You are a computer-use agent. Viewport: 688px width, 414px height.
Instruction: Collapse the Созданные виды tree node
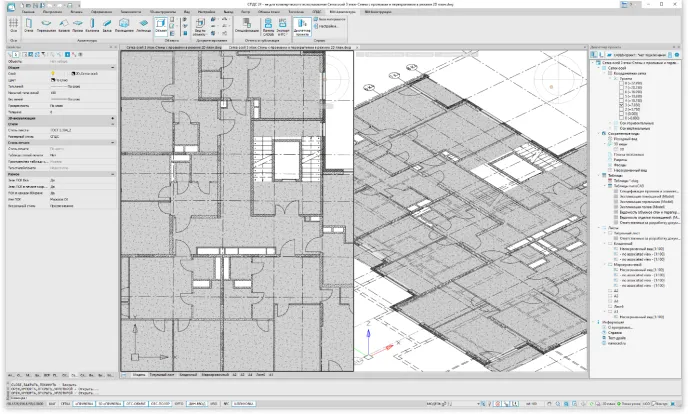tap(598, 132)
